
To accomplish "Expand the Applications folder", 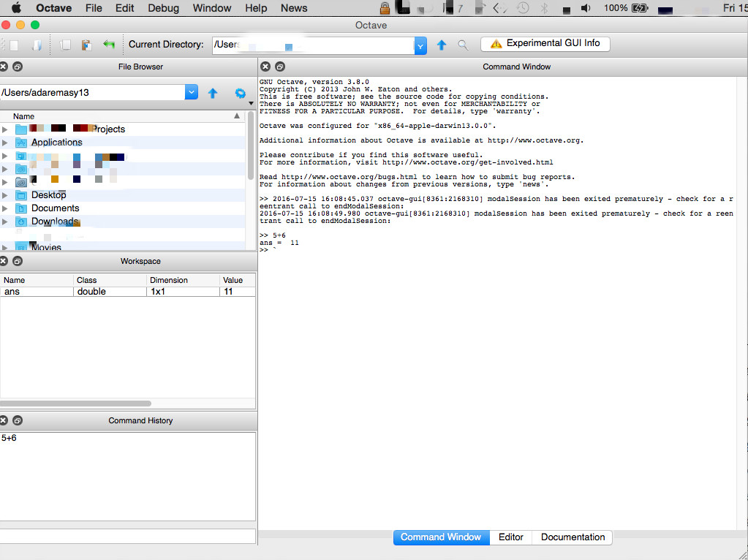I will point(5,142).
